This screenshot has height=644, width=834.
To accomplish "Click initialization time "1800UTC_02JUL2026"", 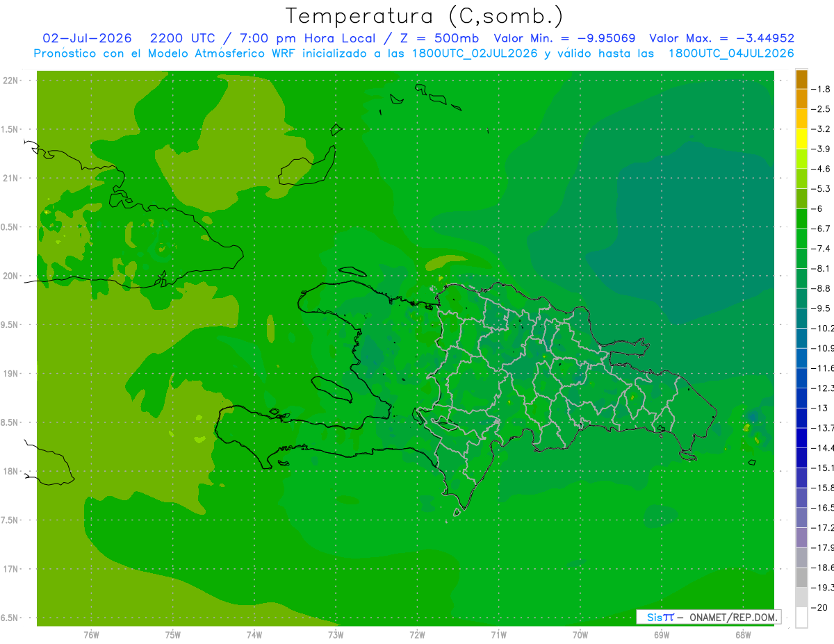I will pos(475,53).
